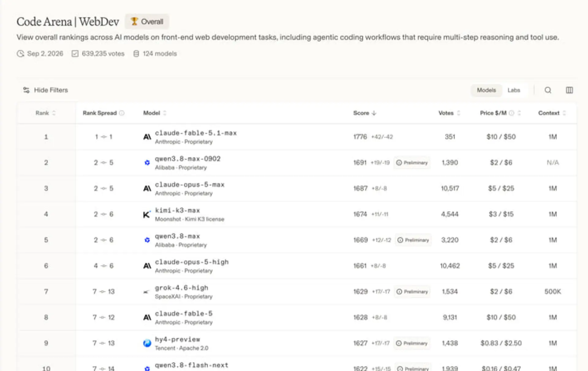
Task: Open the grok-4.6-high model link
Action: click(182, 288)
